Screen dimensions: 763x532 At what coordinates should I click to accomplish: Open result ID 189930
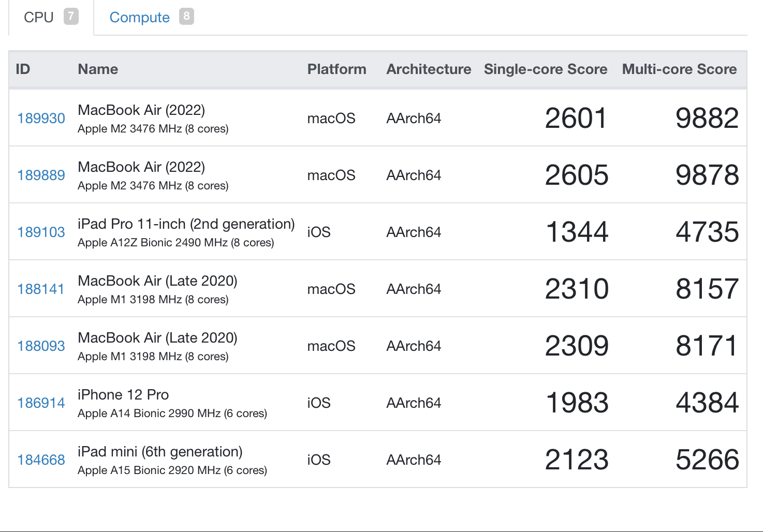coord(41,119)
